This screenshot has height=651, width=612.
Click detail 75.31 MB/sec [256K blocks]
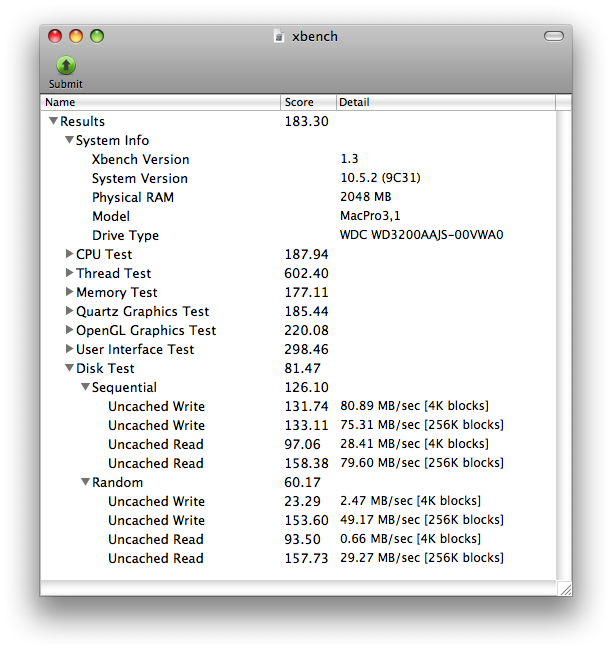(422, 425)
